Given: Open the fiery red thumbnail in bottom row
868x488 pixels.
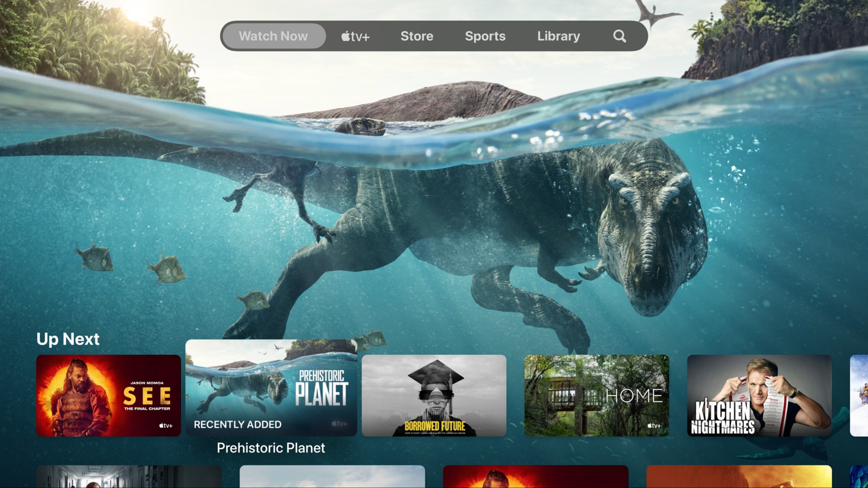Looking at the screenshot, I should click(x=536, y=477).
